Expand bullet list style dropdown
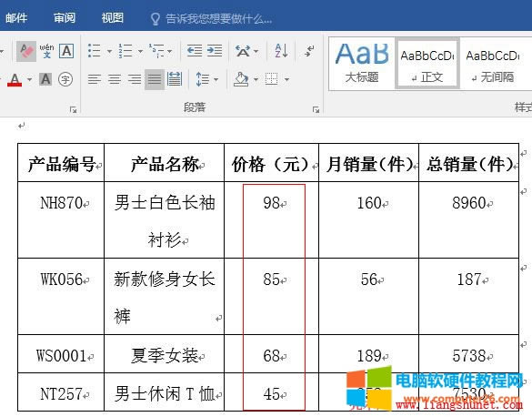The width and height of the screenshot is (532, 417). coord(110,51)
